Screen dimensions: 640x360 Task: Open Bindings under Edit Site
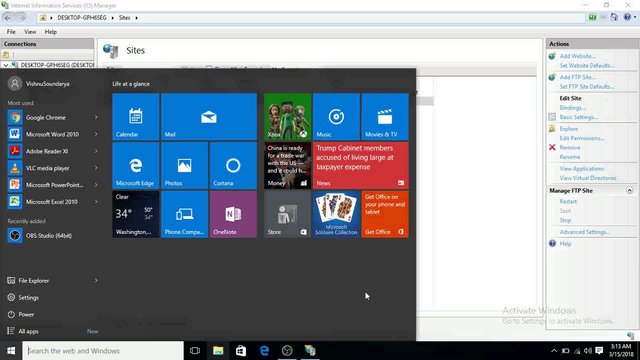(573, 108)
